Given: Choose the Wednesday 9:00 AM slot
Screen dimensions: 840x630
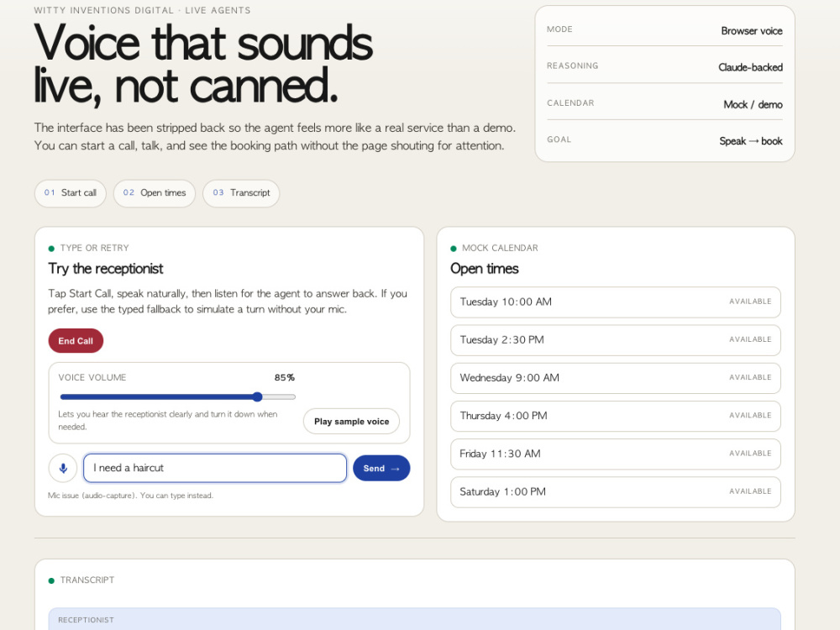Looking at the screenshot, I should [616, 378].
